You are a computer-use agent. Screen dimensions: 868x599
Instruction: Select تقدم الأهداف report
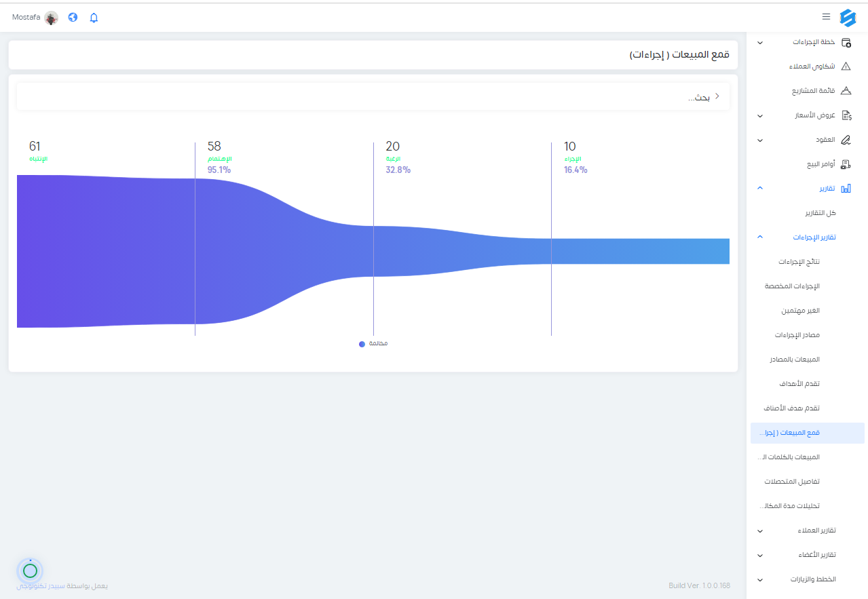point(799,384)
